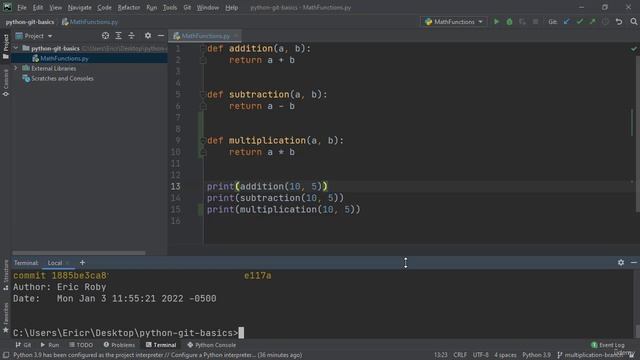Rollback changes with undo arrow icon
The height and width of the screenshot is (360, 640).
click(619, 22)
